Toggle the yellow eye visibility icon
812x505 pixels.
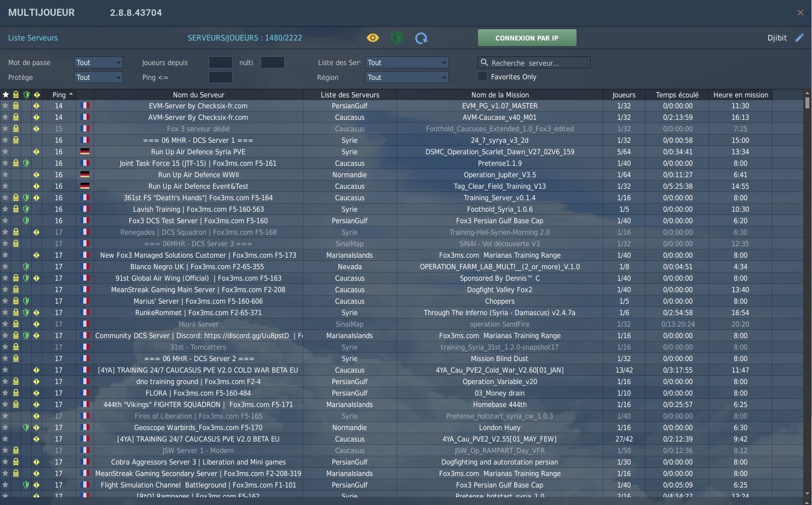coord(373,38)
